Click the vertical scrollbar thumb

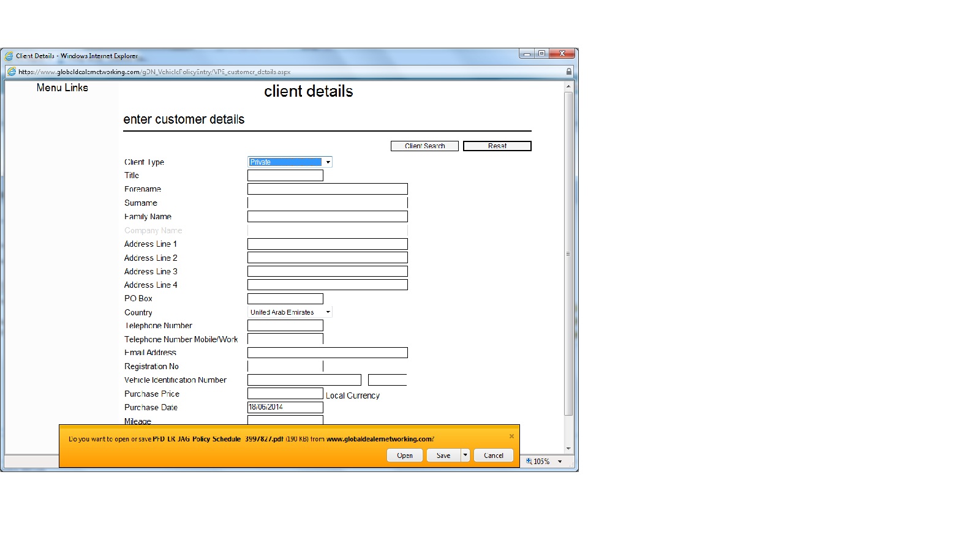pyautogui.click(x=568, y=253)
